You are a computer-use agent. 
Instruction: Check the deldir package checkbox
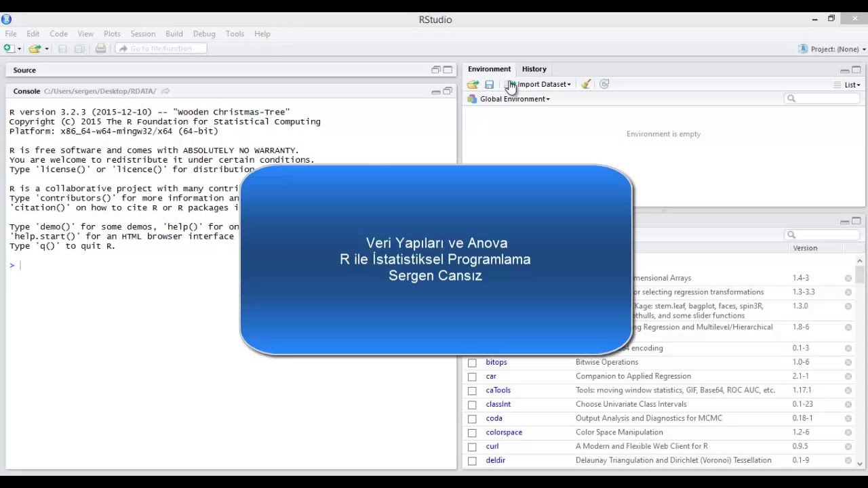pos(472,461)
